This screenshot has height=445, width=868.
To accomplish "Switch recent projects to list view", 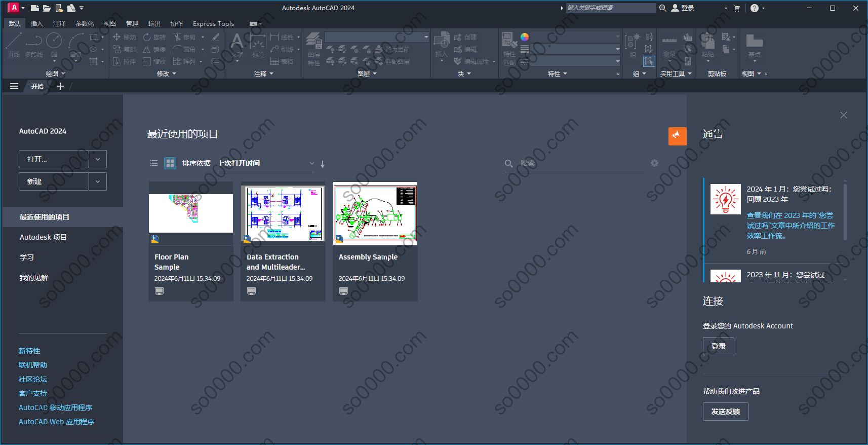I will tap(154, 163).
